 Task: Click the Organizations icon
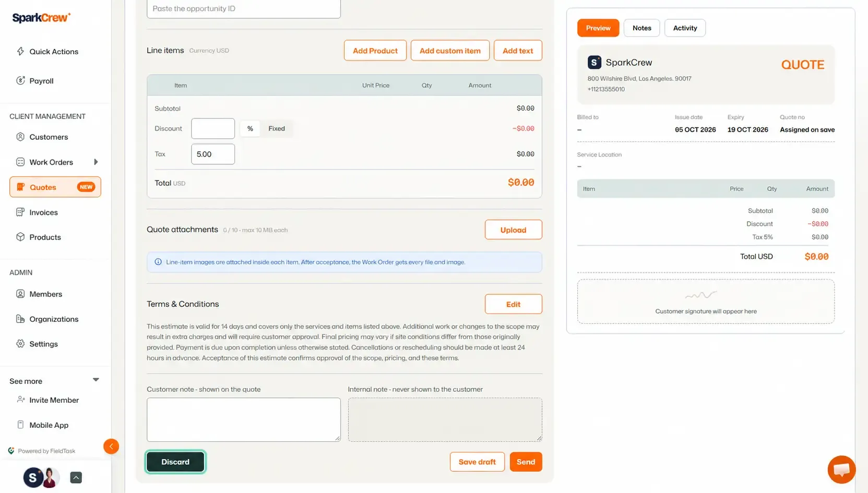pyautogui.click(x=20, y=319)
